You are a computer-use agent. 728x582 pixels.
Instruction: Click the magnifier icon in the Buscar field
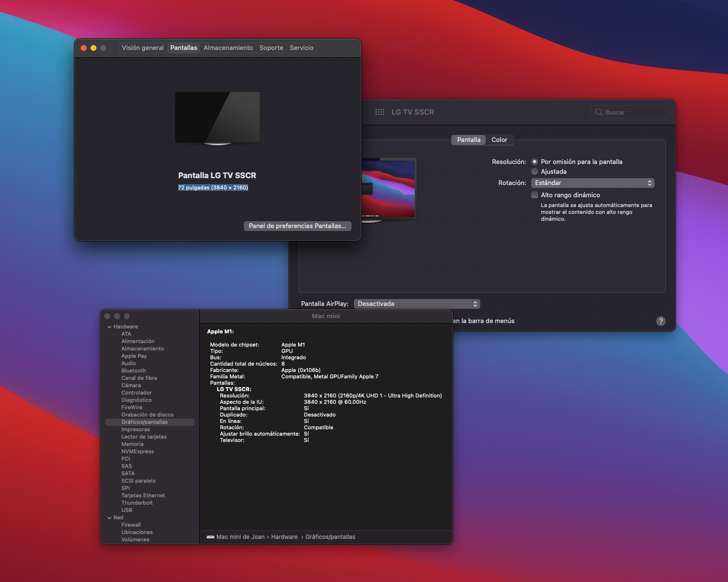tap(599, 112)
